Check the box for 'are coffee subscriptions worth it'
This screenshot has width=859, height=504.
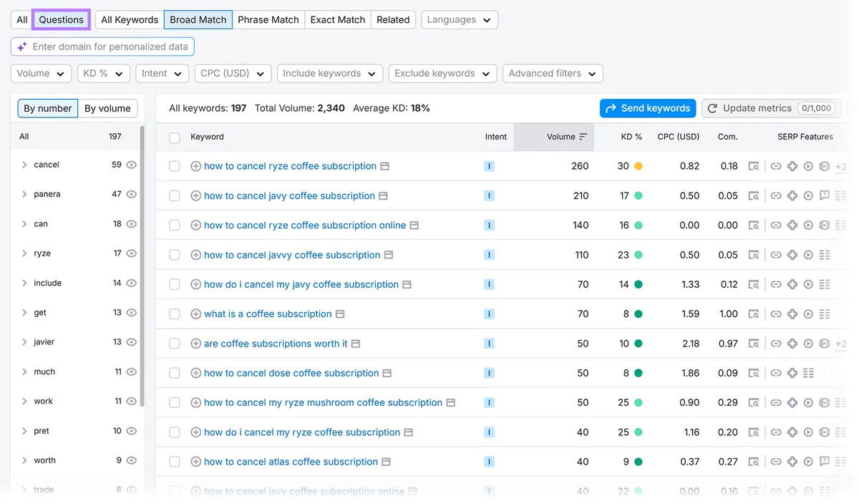175,344
